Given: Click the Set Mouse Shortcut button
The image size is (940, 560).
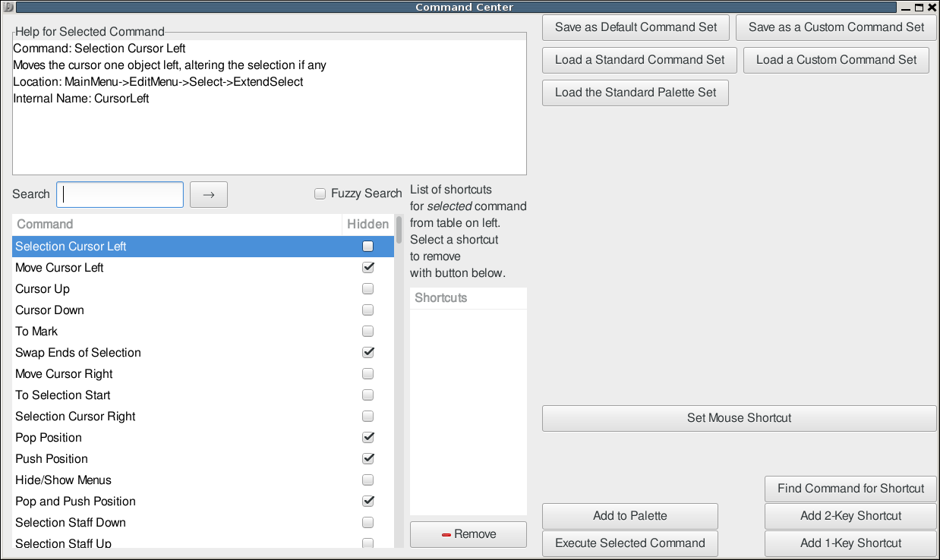Looking at the screenshot, I should [739, 418].
